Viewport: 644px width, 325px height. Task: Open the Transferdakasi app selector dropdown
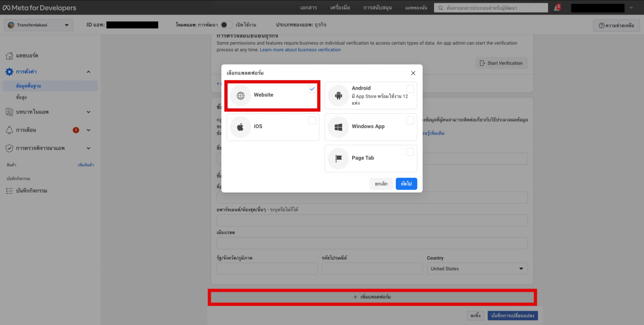(x=38, y=25)
